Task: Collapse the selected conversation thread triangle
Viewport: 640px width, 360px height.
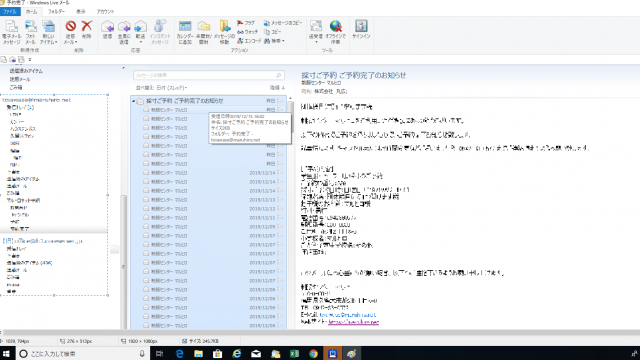Action: point(133,101)
